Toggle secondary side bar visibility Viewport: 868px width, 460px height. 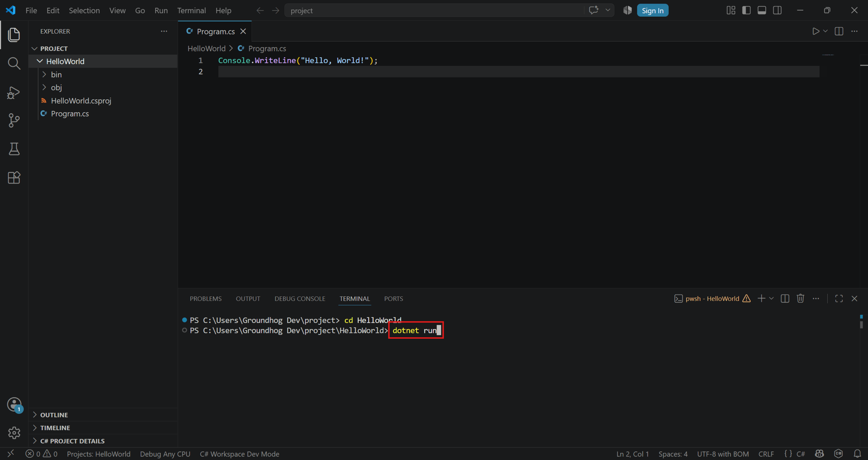point(777,10)
